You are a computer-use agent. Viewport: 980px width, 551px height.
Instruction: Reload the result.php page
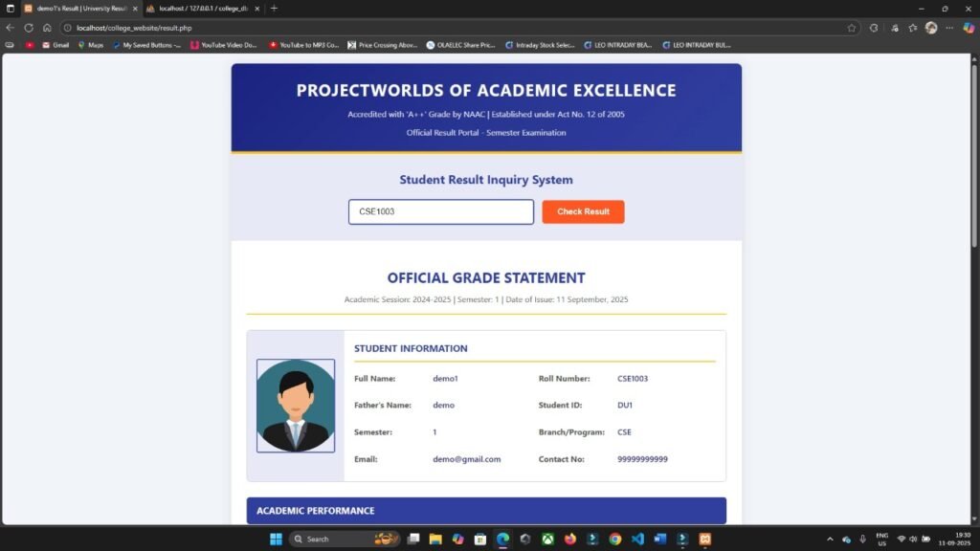coord(27,28)
